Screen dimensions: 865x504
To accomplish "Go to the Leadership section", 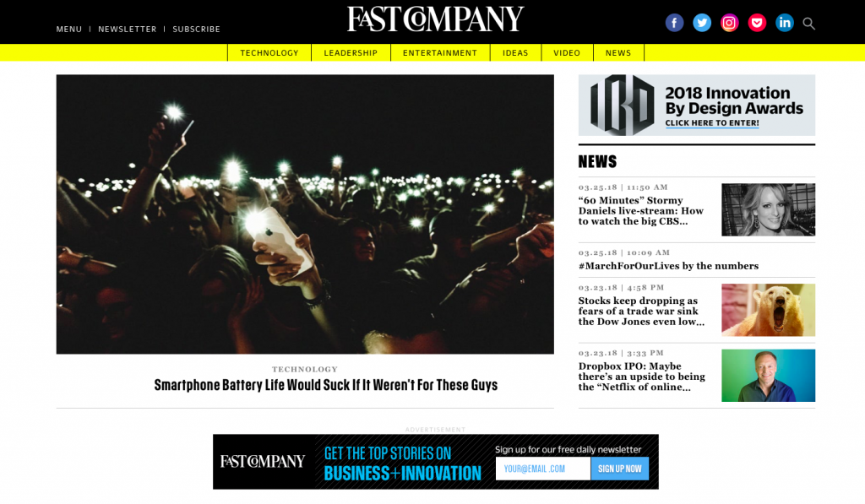I will tap(351, 53).
